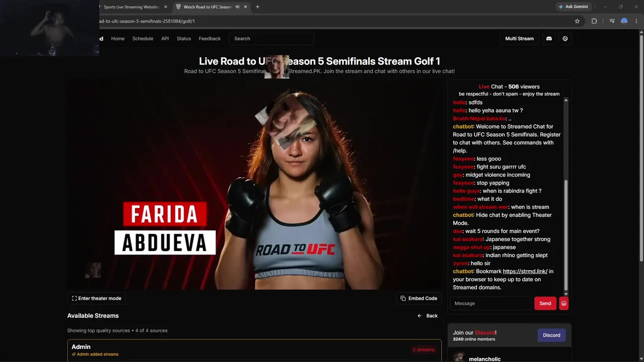This screenshot has height=362, width=644.
Task: Click the theme icon beside the header Discord icon
Action: pos(565,39)
